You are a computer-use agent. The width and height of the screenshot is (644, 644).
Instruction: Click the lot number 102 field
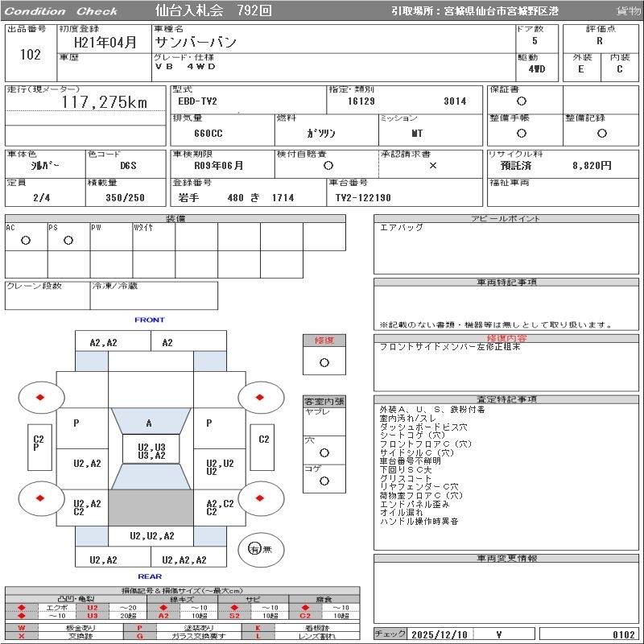click(30, 55)
